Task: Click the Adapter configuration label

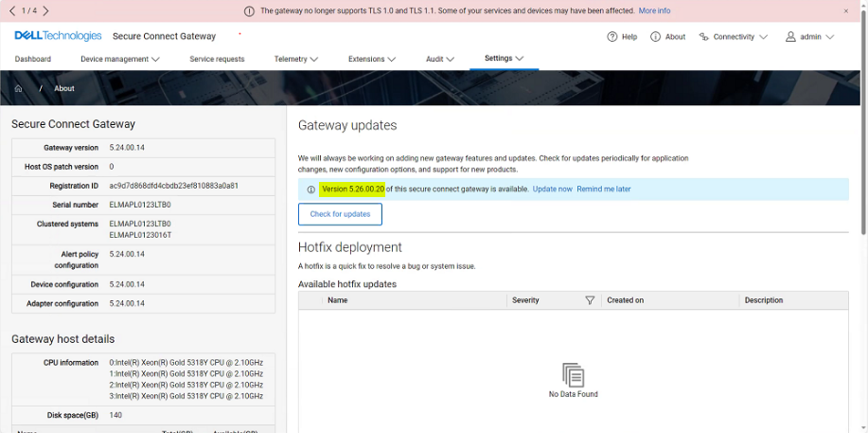Action: point(62,304)
